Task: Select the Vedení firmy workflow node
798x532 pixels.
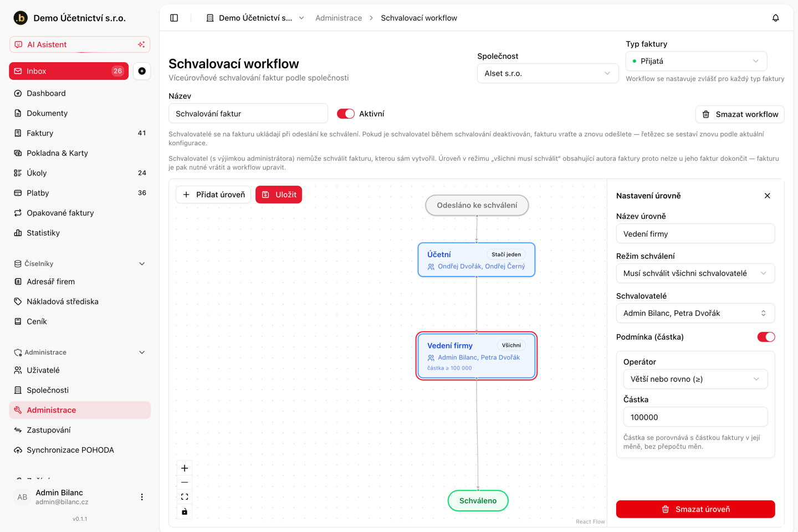Action: tap(477, 356)
